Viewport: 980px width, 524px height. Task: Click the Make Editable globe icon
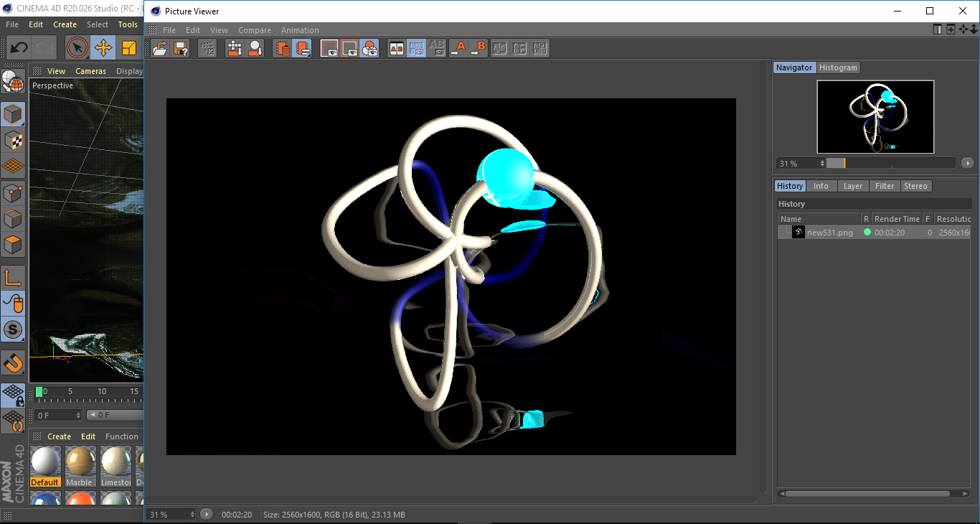click(x=13, y=82)
